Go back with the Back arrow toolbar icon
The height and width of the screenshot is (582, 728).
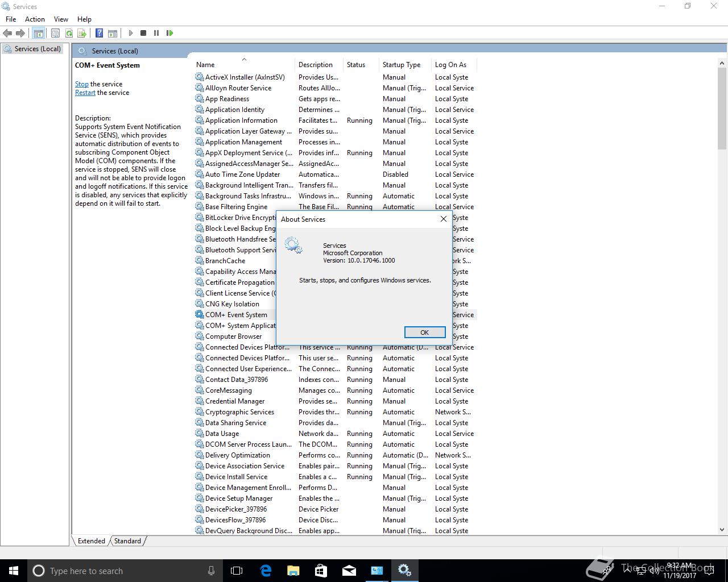point(7,33)
